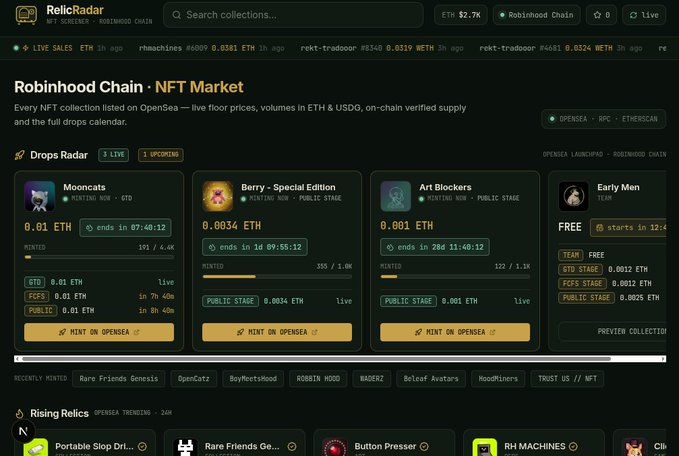Select Early Men GTD STAGE tag

coord(580,269)
